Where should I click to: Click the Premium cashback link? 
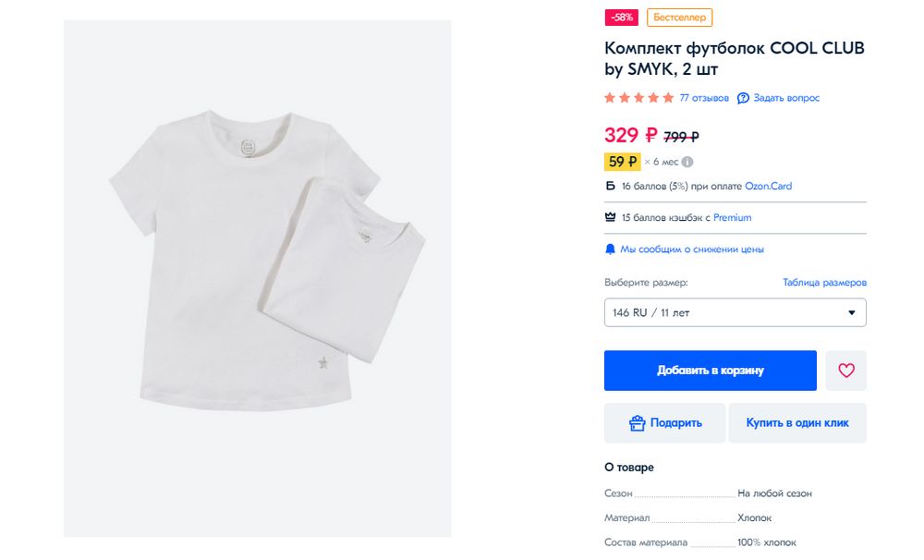732,217
